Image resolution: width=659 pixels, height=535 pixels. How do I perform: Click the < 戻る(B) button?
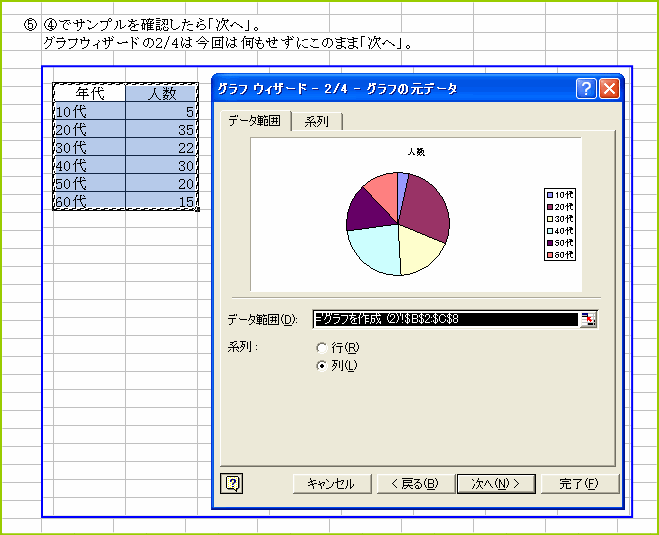[x=415, y=484]
